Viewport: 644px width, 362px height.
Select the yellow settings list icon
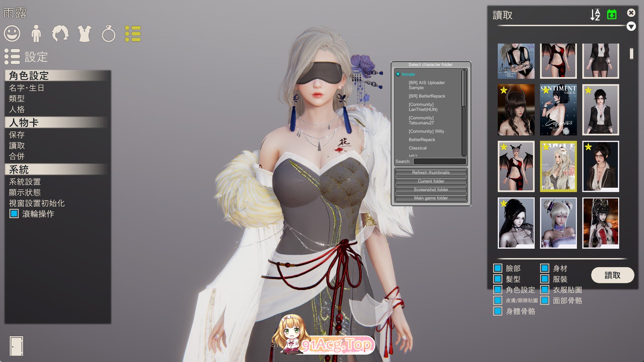click(133, 34)
